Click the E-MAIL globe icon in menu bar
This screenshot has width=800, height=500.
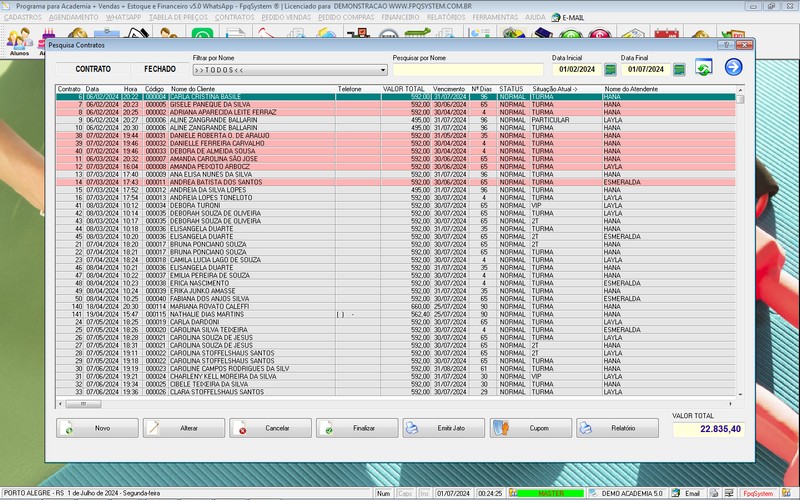(x=556, y=17)
